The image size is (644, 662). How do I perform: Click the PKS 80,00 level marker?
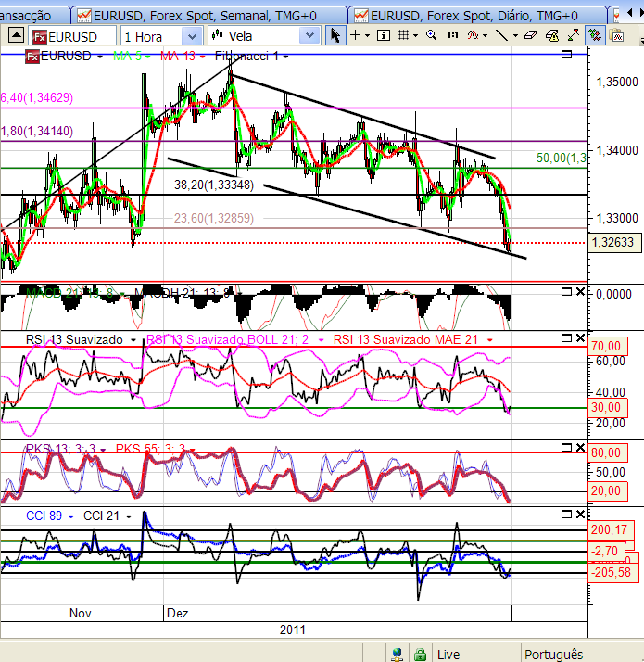pyautogui.click(x=608, y=452)
